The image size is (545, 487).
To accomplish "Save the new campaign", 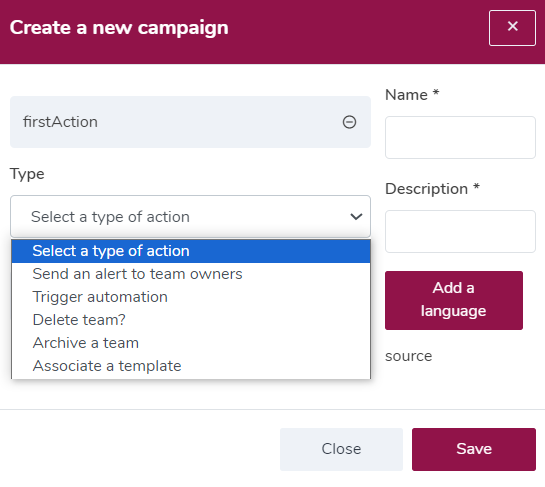I will click(x=474, y=449).
